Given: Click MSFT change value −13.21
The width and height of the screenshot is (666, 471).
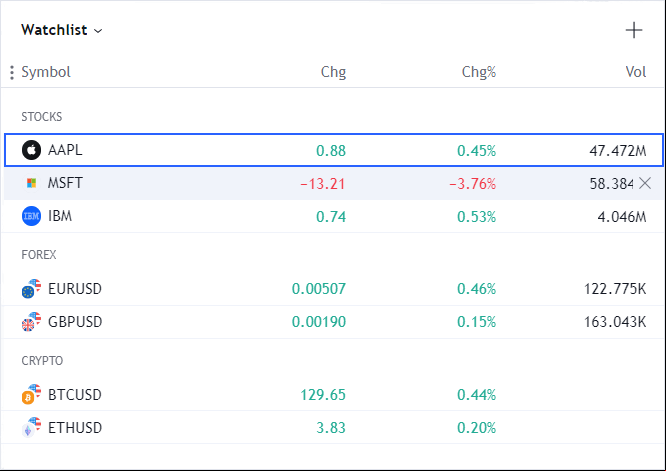Looking at the screenshot, I should coord(322,184).
